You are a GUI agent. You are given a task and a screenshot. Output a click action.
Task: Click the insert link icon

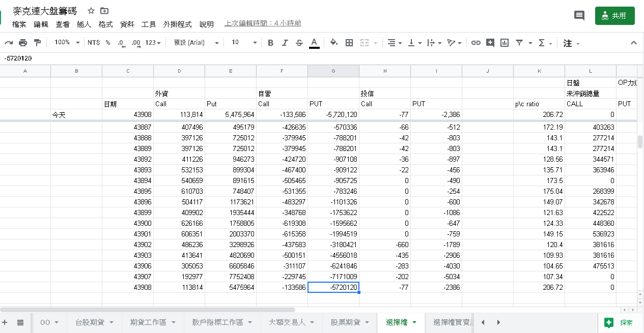pyautogui.click(x=475, y=43)
